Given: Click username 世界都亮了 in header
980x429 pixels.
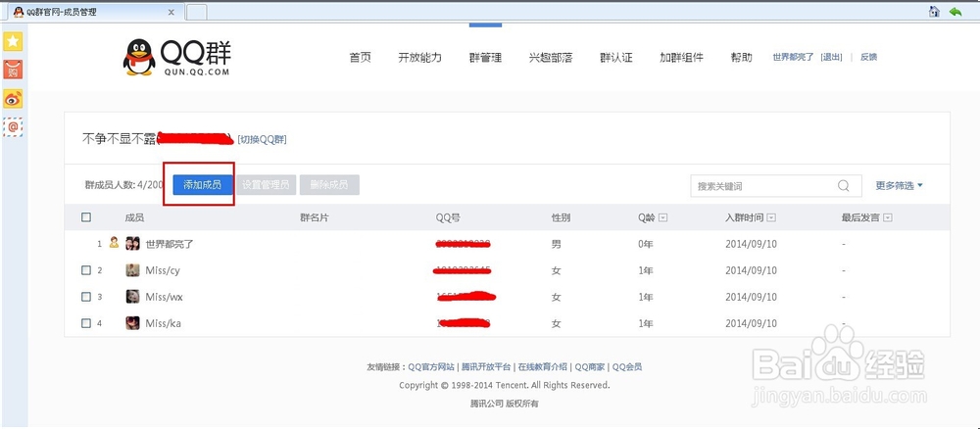Looking at the screenshot, I should click(x=793, y=57).
